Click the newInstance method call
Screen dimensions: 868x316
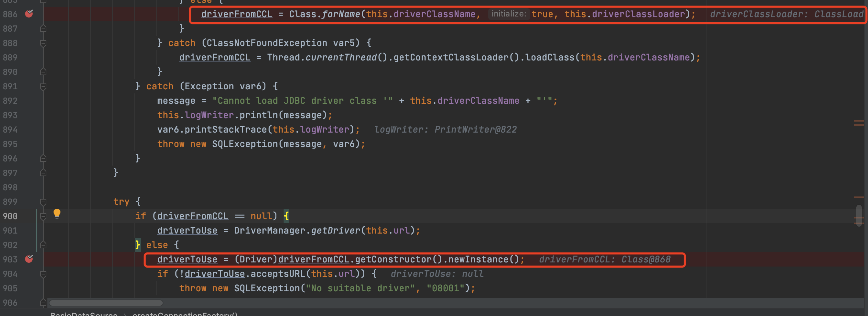click(x=478, y=259)
